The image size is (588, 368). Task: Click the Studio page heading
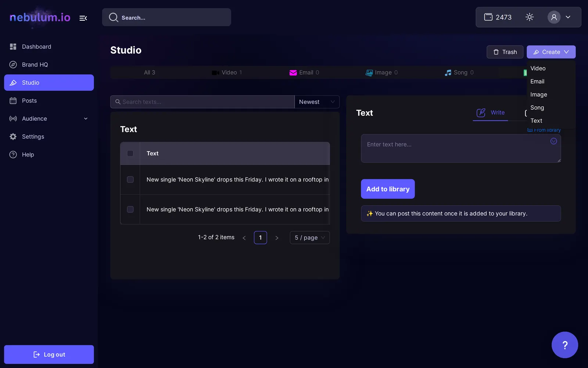pyautogui.click(x=126, y=50)
